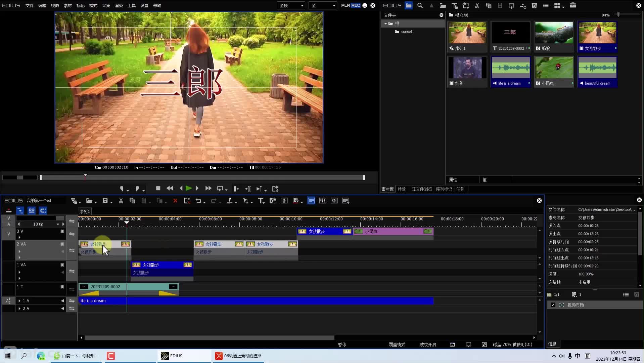Click the scissors Cut icon in the bin toolbar
This screenshot has height=363, width=644.
(477, 5)
